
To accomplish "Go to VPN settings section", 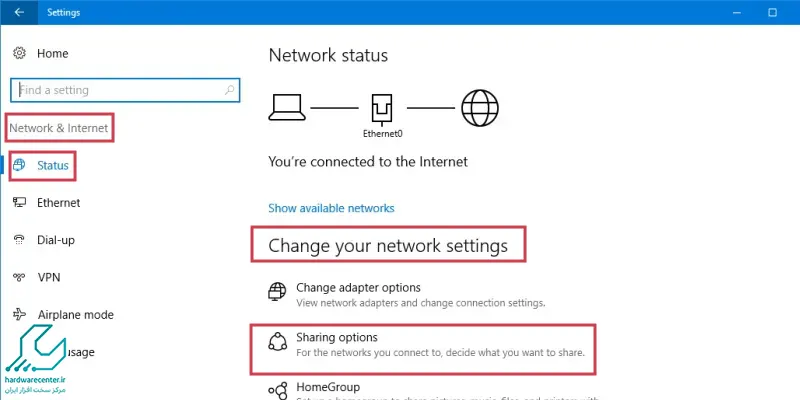I will click(49, 277).
